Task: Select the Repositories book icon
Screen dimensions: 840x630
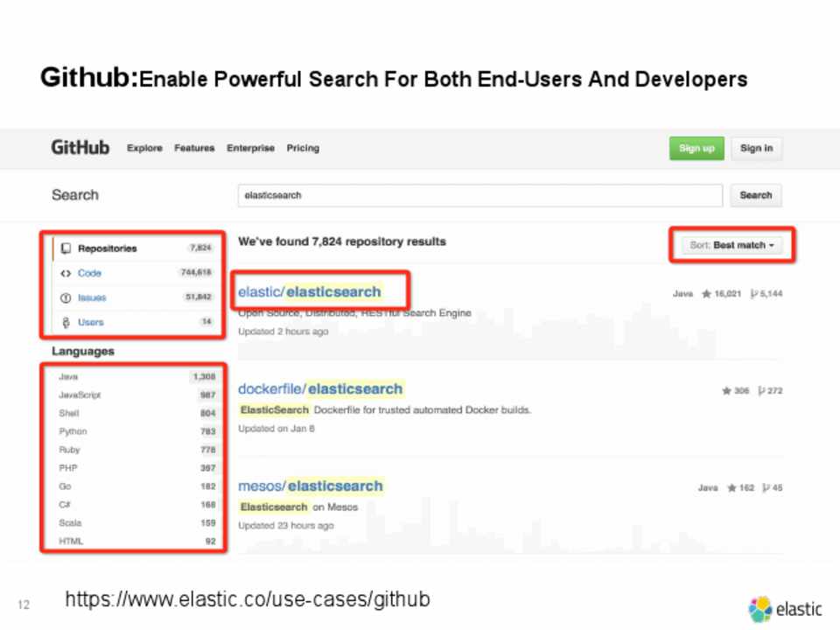Action: [66, 248]
